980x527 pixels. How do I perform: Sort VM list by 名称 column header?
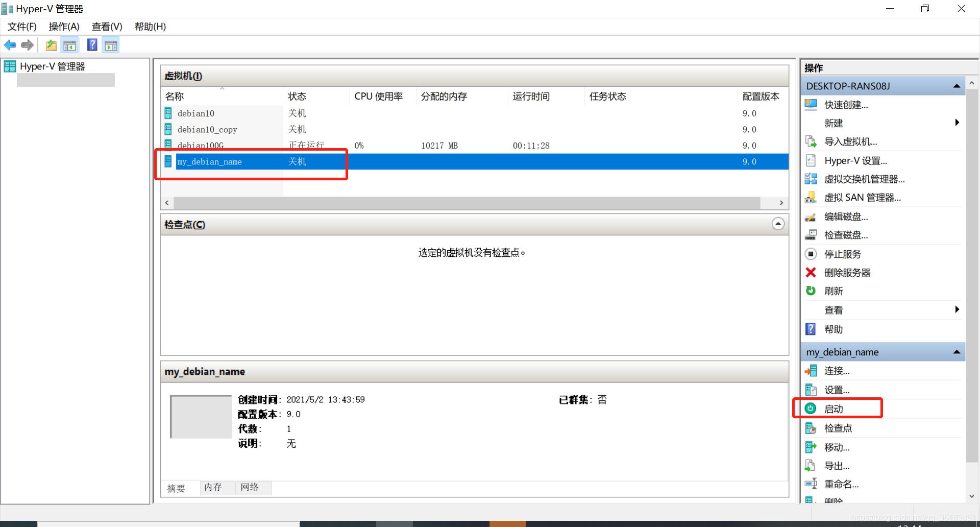click(222, 96)
